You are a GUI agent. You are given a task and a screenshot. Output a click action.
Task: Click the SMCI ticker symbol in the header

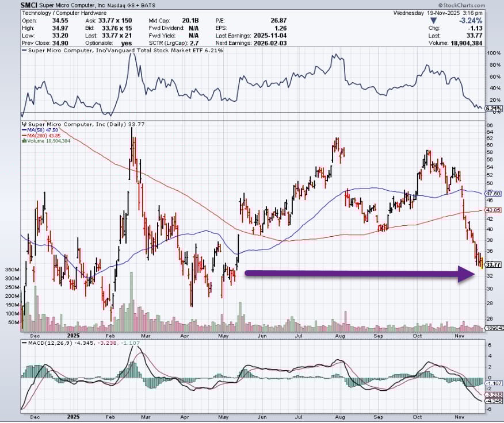pos(29,5)
